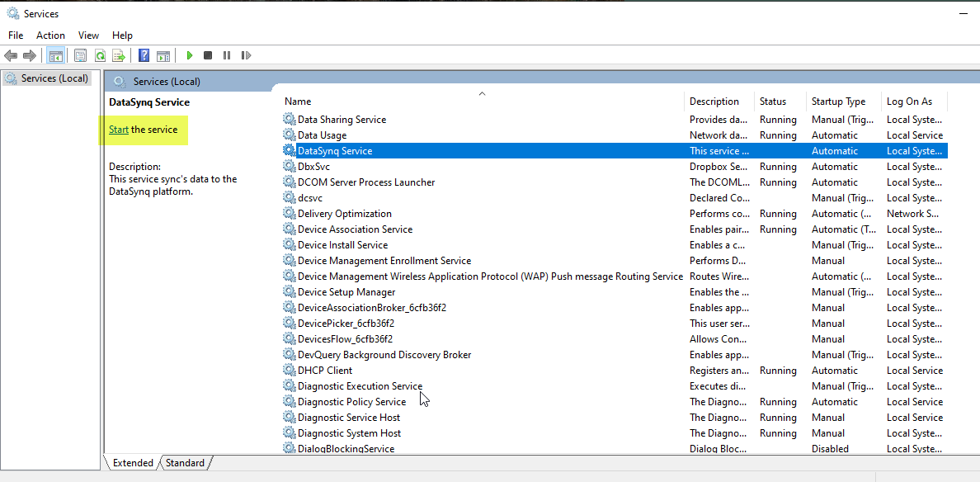
Task: Select the DHCP Client service name
Action: 325,370
